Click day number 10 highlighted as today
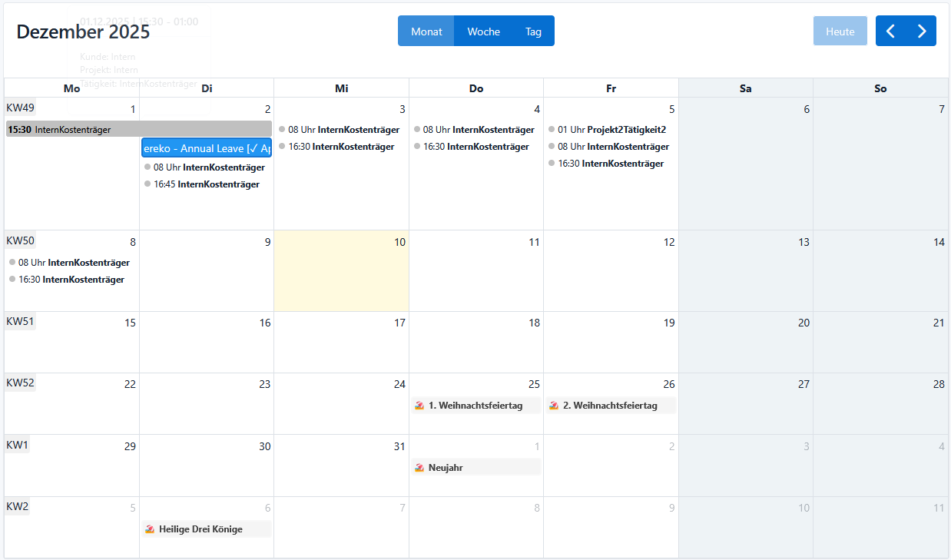The image size is (951, 560). point(399,243)
